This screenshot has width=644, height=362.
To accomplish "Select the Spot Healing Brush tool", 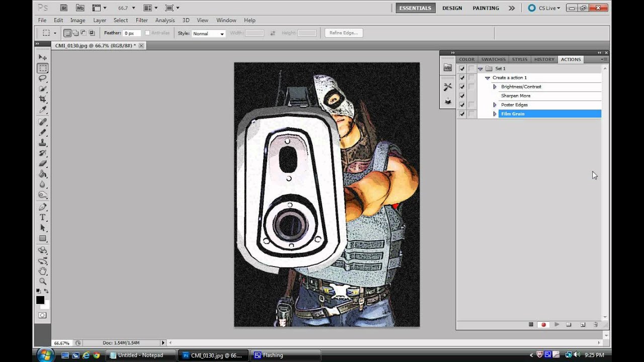I will pos(43,122).
